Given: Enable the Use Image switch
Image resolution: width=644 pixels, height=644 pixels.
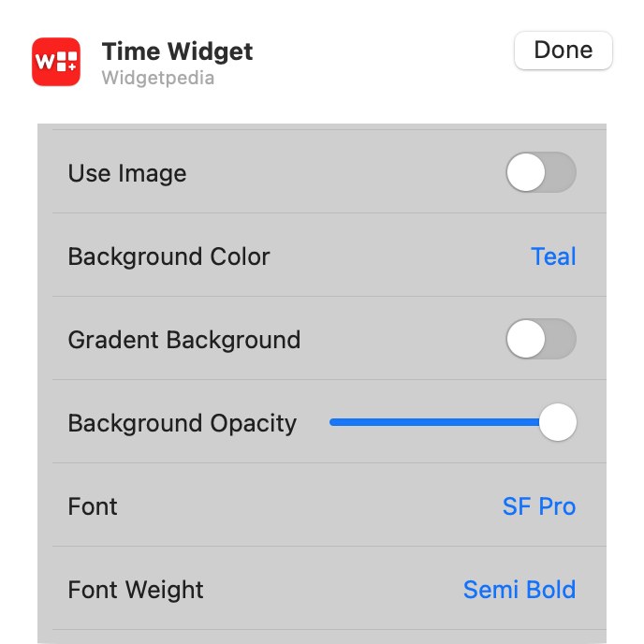Looking at the screenshot, I should tap(541, 172).
